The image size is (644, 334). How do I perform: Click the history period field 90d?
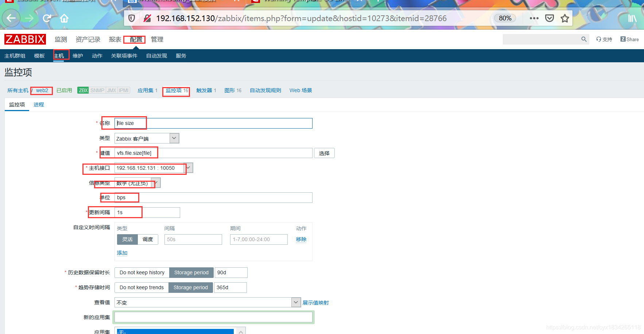231,272
